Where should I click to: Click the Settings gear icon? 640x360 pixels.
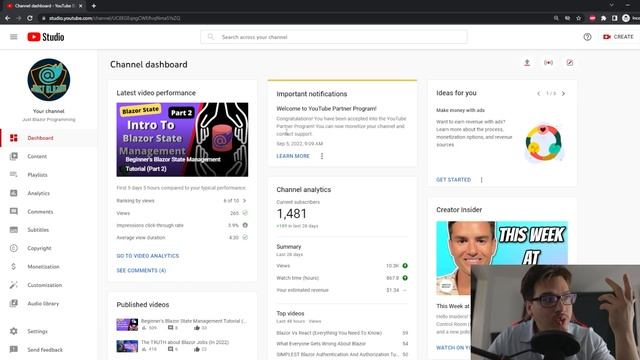(13, 331)
